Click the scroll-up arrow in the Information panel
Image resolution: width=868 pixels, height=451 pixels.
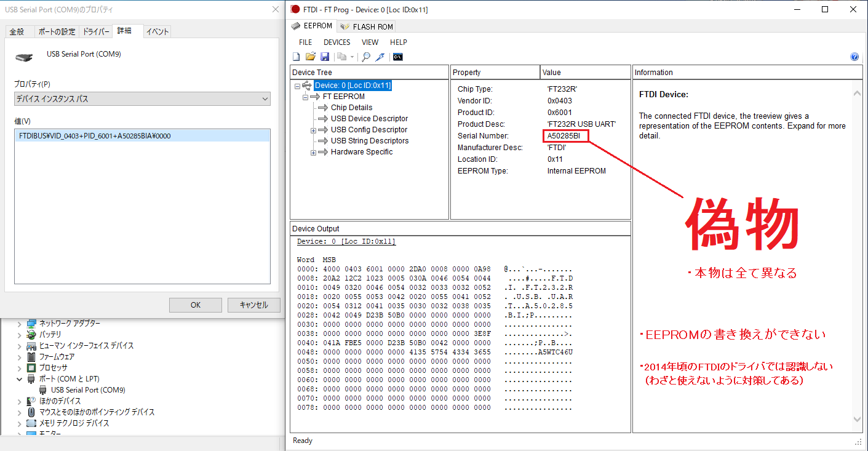point(858,94)
